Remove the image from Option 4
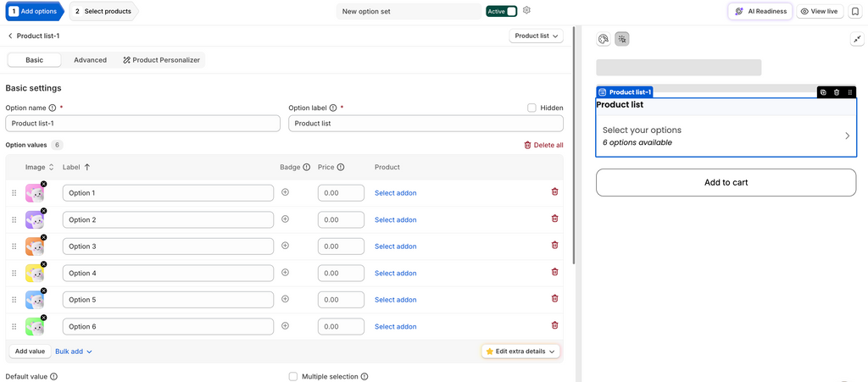Screen dimensions: 868x382 (44, 264)
